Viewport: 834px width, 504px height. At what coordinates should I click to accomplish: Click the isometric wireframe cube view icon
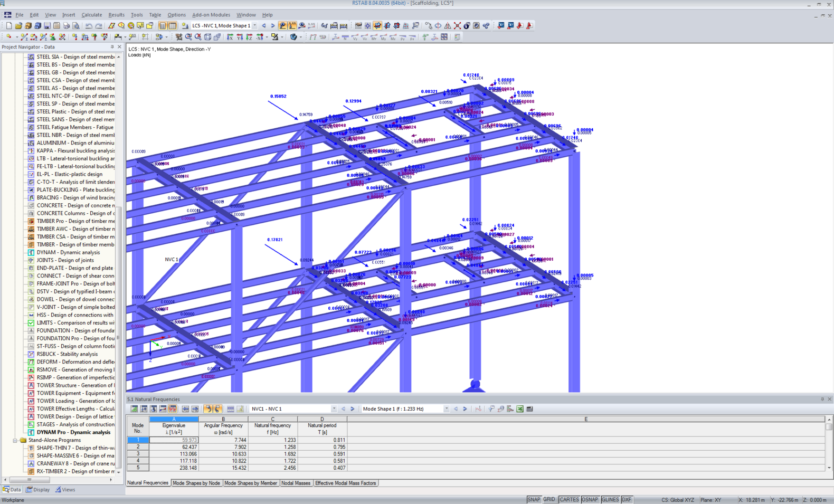point(207,37)
